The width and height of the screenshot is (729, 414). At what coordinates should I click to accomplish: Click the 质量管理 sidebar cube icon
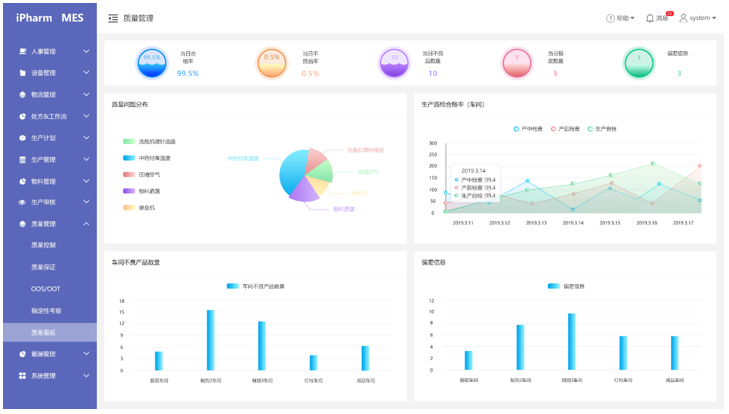coord(22,224)
